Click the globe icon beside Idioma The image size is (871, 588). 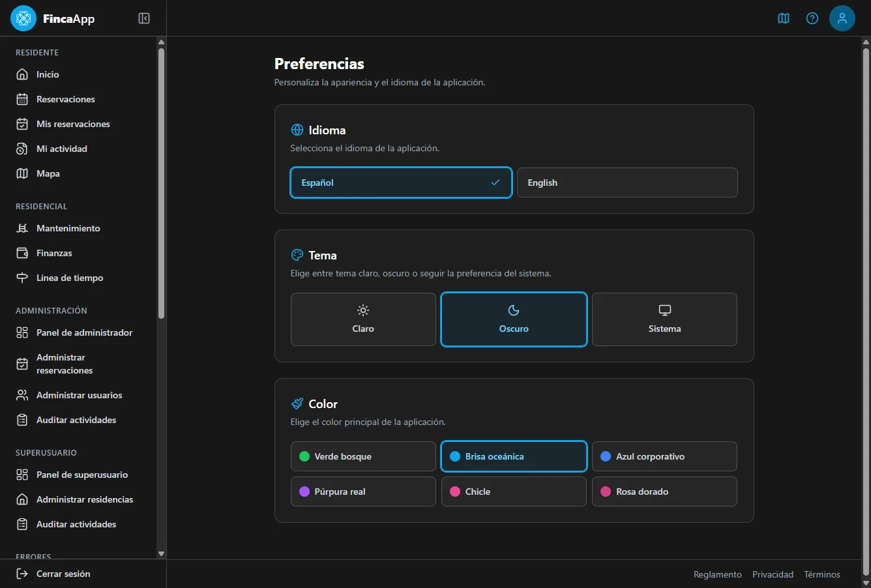(x=297, y=130)
